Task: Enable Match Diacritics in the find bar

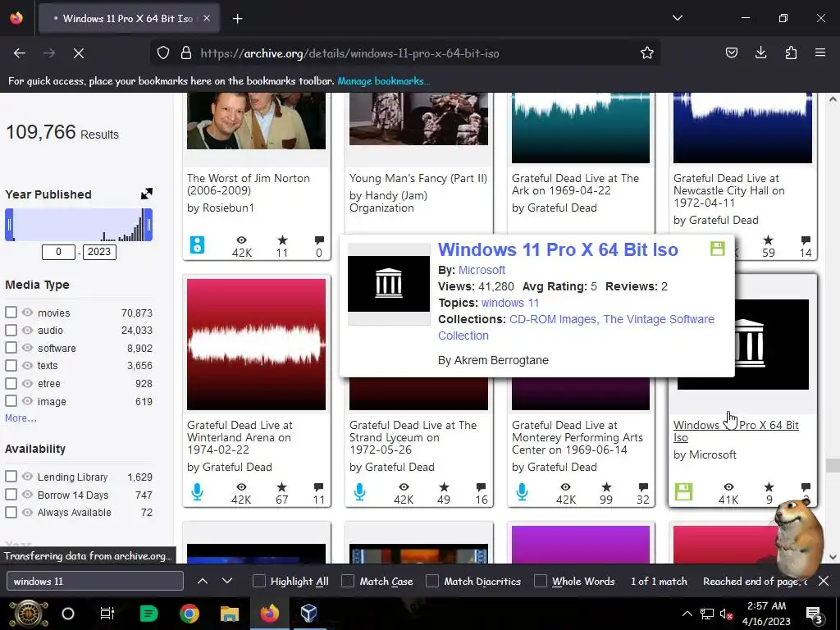Action: pyautogui.click(x=432, y=582)
